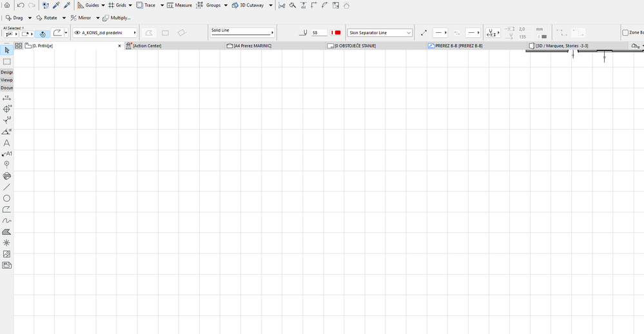The image size is (644, 334).
Task: Click the pen number field showing 58
Action: pyautogui.click(x=318, y=33)
